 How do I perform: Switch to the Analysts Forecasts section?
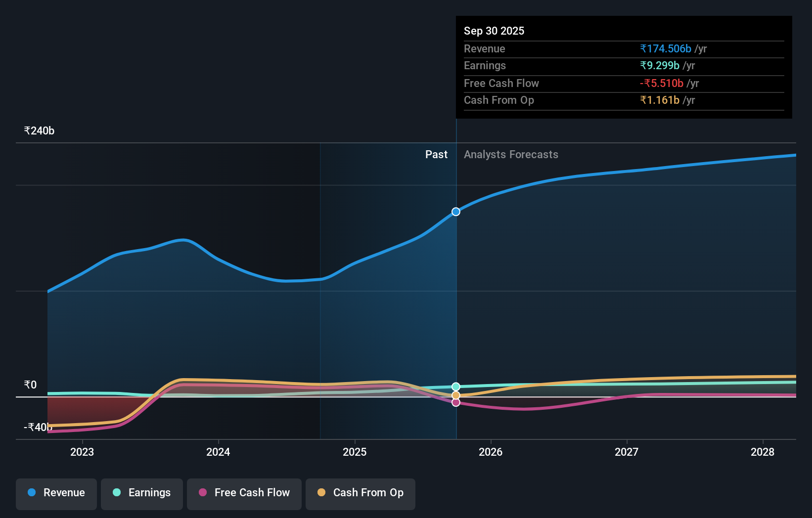click(x=511, y=155)
